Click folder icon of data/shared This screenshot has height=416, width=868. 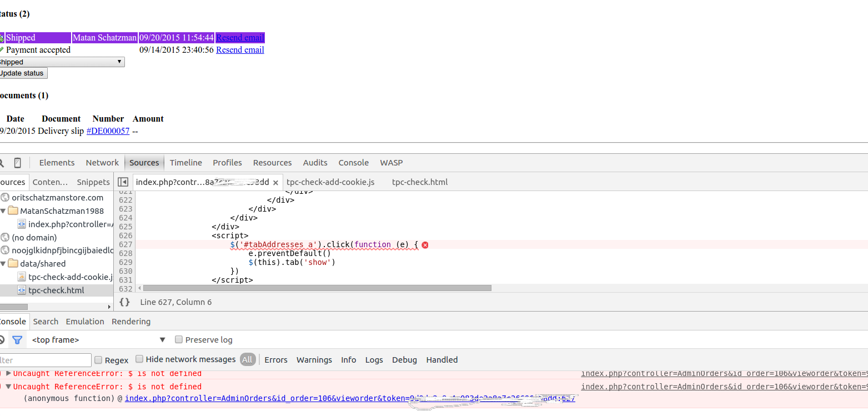click(13, 264)
